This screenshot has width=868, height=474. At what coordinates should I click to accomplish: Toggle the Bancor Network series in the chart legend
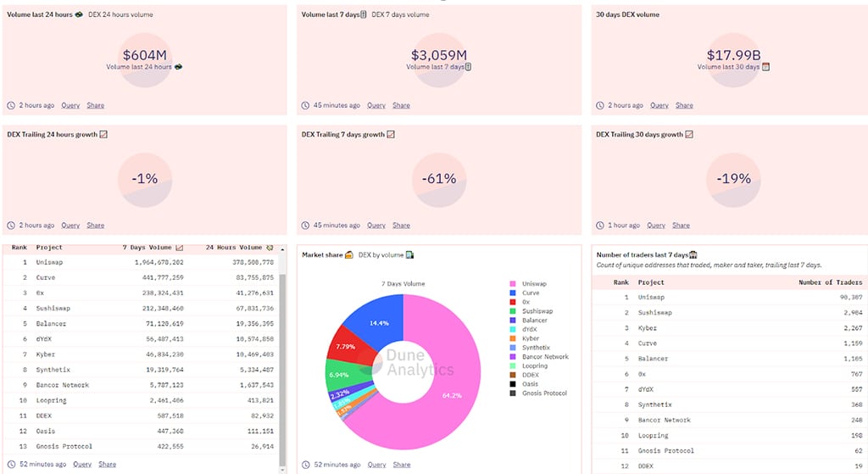click(538, 357)
